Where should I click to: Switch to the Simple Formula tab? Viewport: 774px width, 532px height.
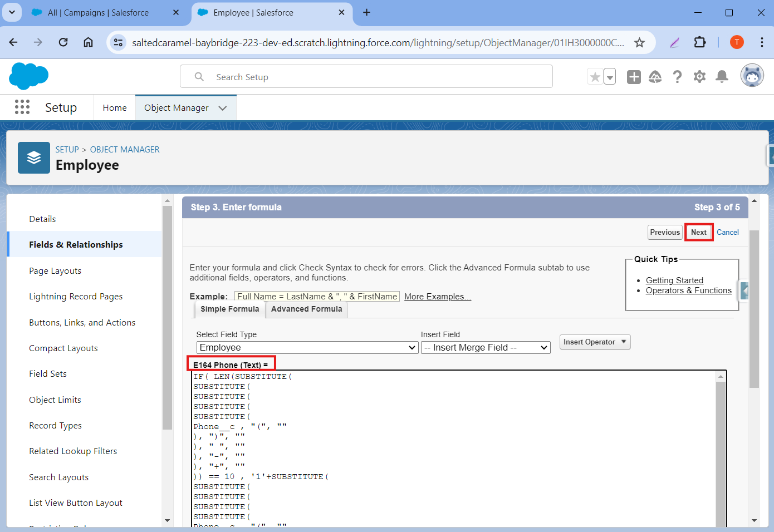coord(230,309)
